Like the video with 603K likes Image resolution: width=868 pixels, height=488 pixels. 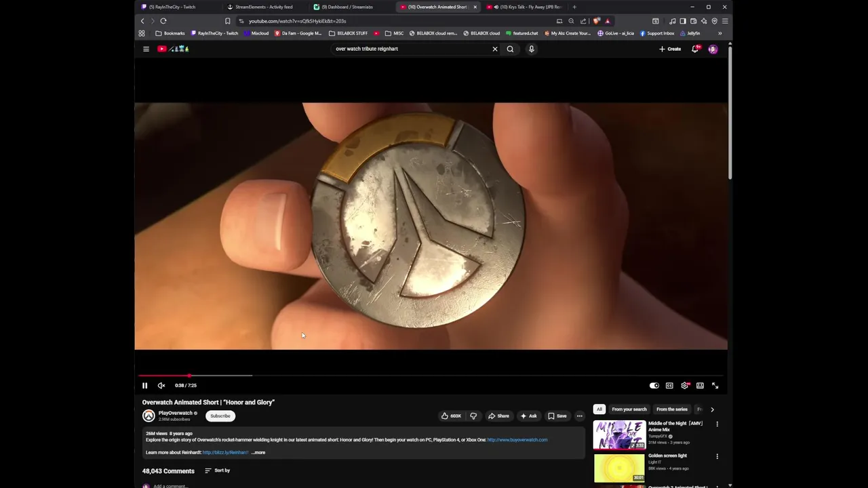click(451, 416)
